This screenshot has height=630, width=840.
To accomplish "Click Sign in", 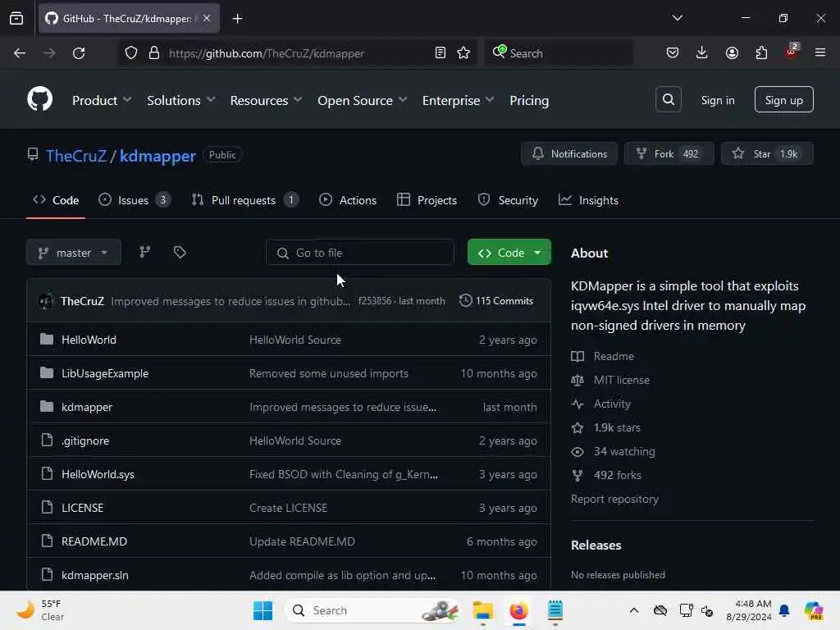I will pos(717,100).
